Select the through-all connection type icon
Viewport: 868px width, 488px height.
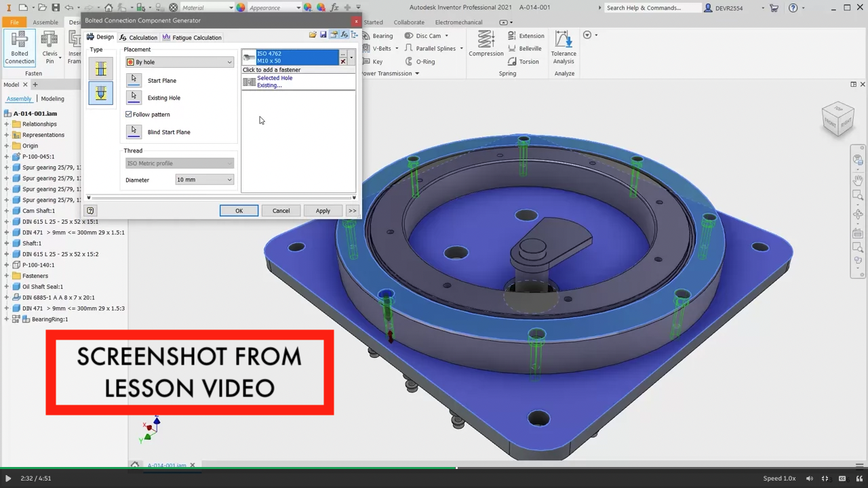point(100,68)
